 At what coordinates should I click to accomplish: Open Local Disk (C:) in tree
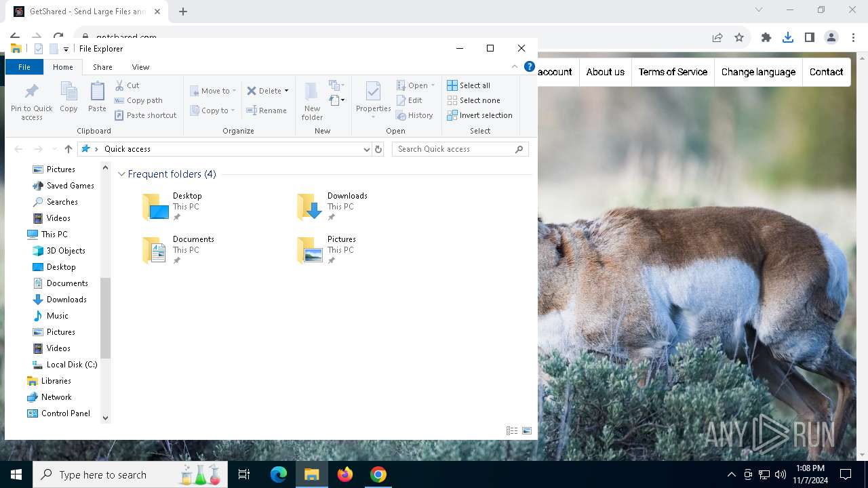click(72, 365)
